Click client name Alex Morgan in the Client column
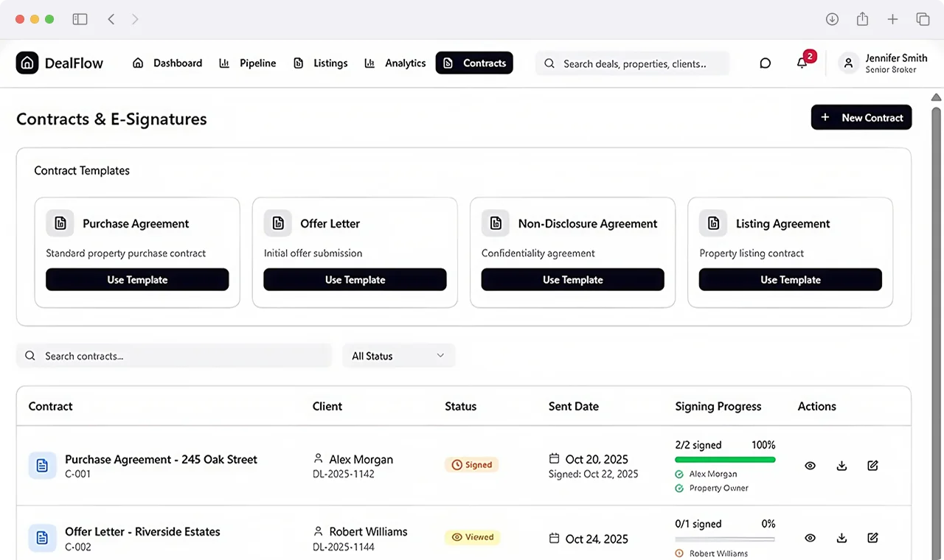This screenshot has width=944, height=560. 361,459
